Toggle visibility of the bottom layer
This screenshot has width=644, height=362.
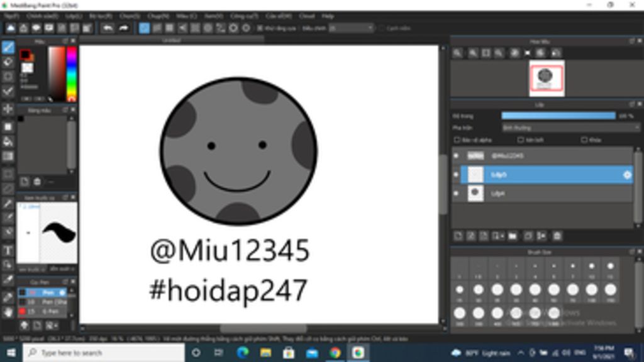(456, 194)
